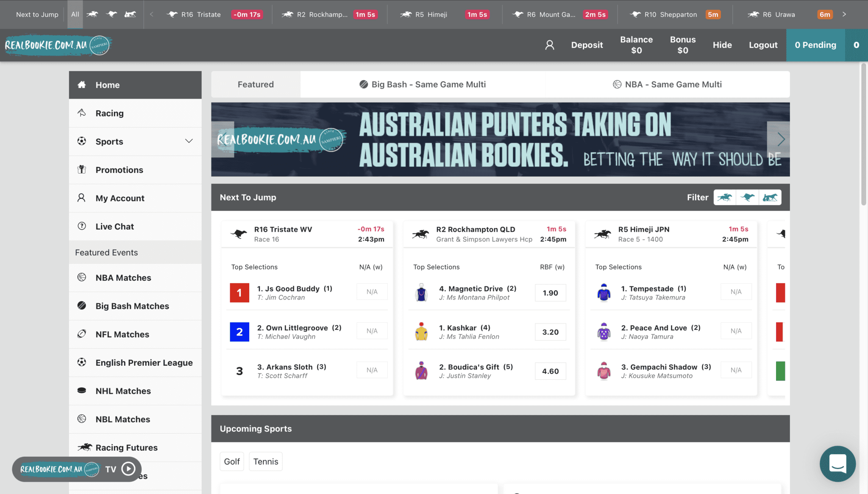Viewport: 868px width, 494px height.
Task: Play Realbookie TV video button
Action: tap(128, 469)
